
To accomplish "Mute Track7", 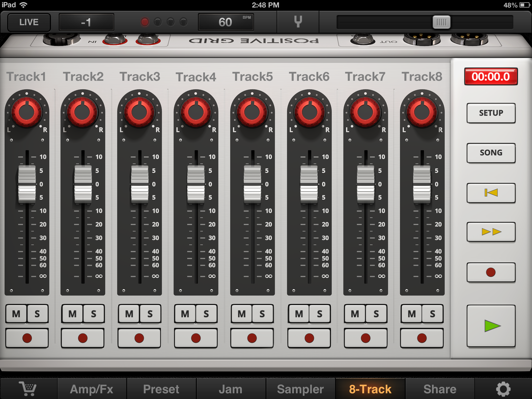I will pyautogui.click(x=355, y=314).
